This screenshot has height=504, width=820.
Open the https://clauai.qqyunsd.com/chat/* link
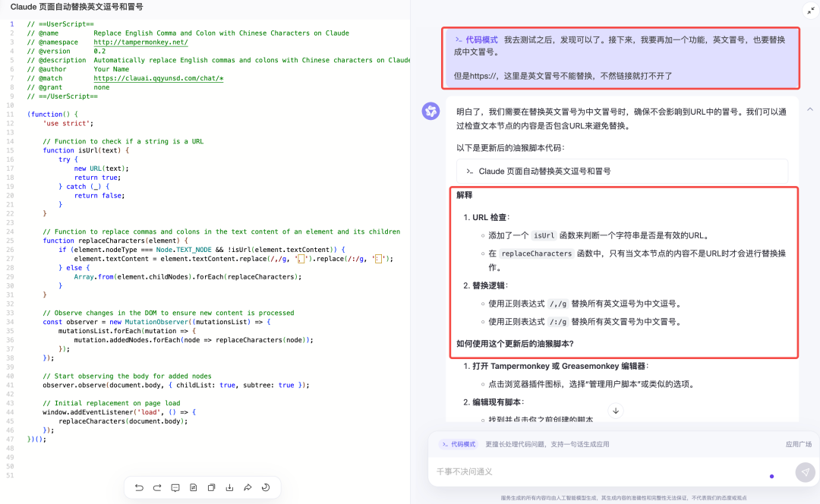(159, 78)
